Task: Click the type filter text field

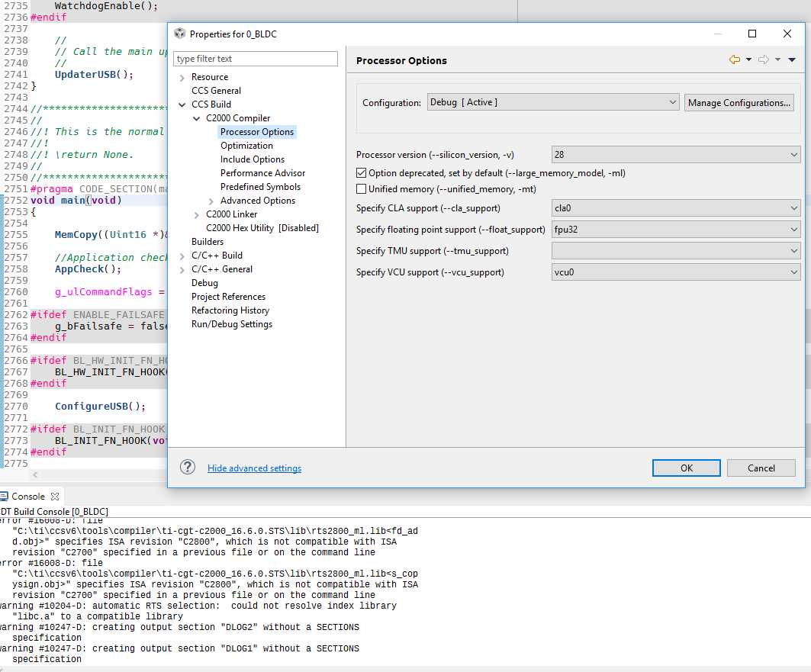Action: pos(256,58)
